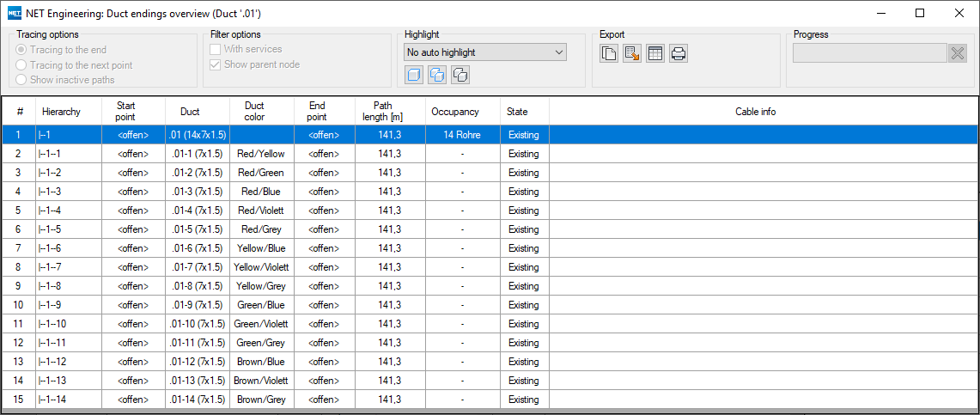Select the 'Tracing to the end' radio button
The width and height of the screenshot is (980, 415).
[22, 50]
